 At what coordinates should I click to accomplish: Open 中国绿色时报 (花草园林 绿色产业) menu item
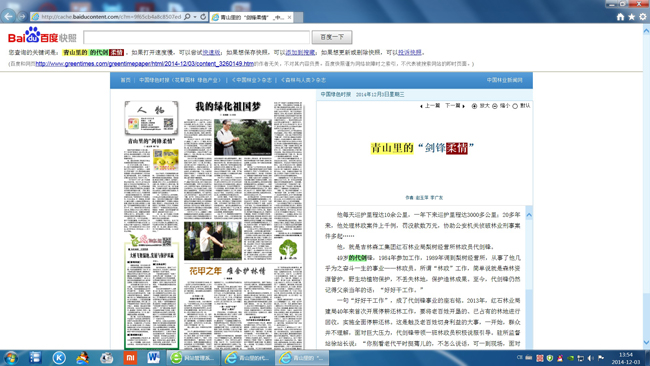(x=180, y=80)
